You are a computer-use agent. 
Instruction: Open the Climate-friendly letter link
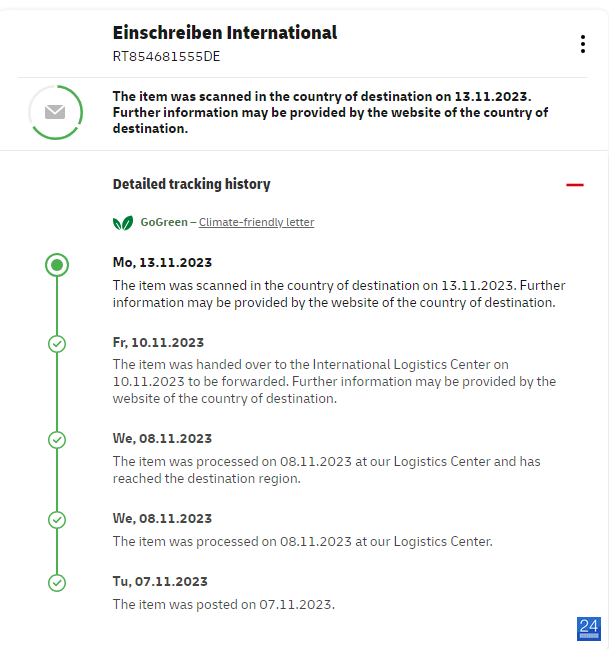tap(256, 222)
